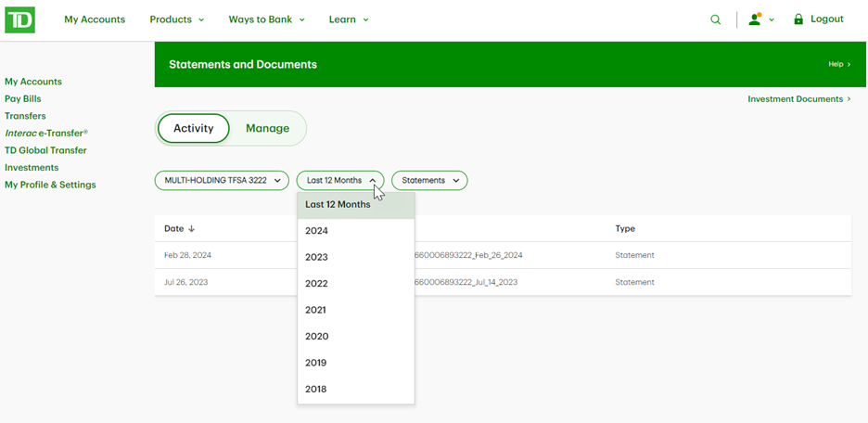The width and height of the screenshot is (868, 423).
Task: Open the MULTI-HOLDING TFSA 3222 account dropdown
Action: [x=222, y=181]
